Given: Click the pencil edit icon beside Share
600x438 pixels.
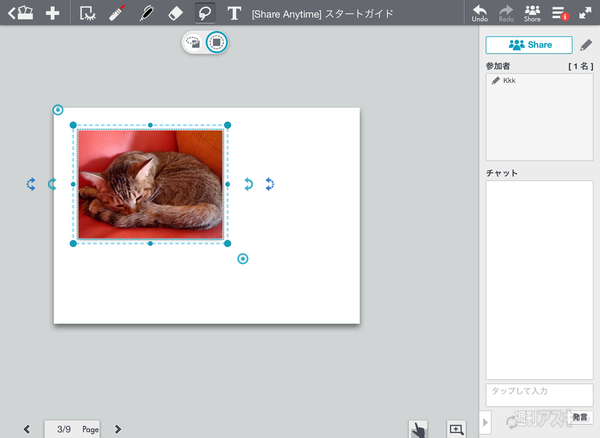Looking at the screenshot, I should click(586, 45).
